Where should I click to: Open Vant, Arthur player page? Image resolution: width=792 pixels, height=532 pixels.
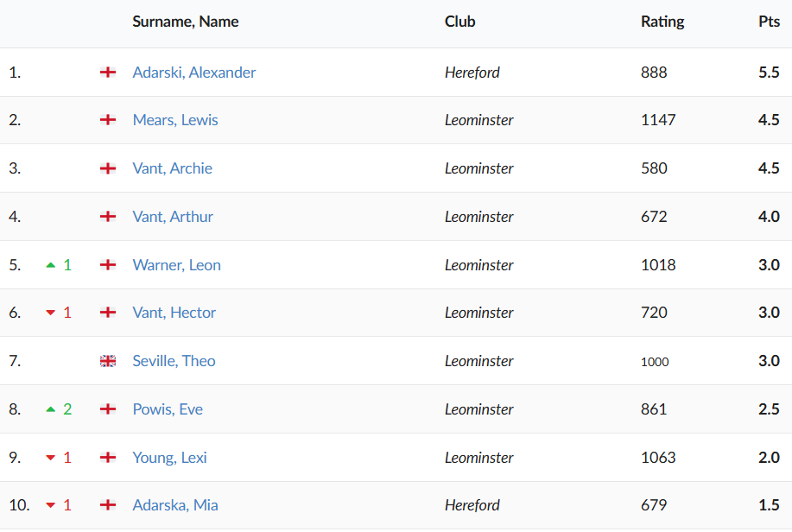point(173,217)
